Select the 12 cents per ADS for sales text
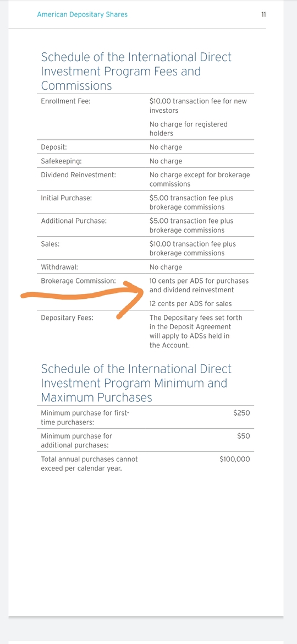The width and height of the screenshot is (297, 644). point(190,304)
